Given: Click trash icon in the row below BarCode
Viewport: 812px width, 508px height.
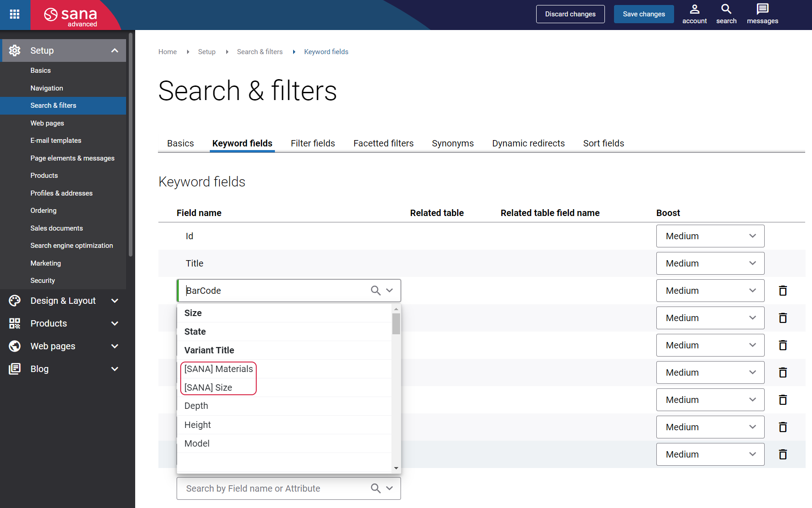Looking at the screenshot, I should [783, 318].
